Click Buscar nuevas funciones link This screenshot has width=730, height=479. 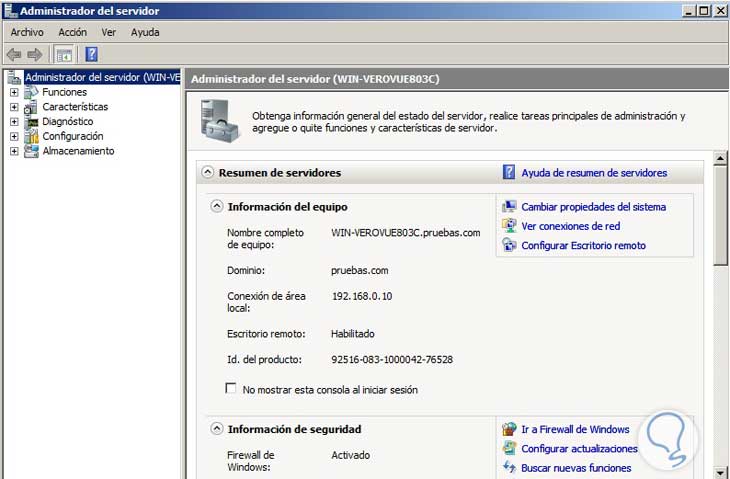pos(576,468)
